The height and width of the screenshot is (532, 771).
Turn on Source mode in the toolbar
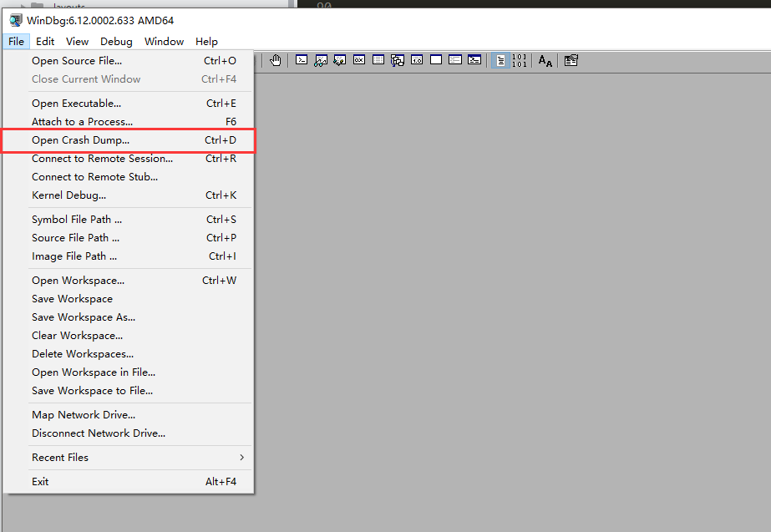[x=500, y=60]
